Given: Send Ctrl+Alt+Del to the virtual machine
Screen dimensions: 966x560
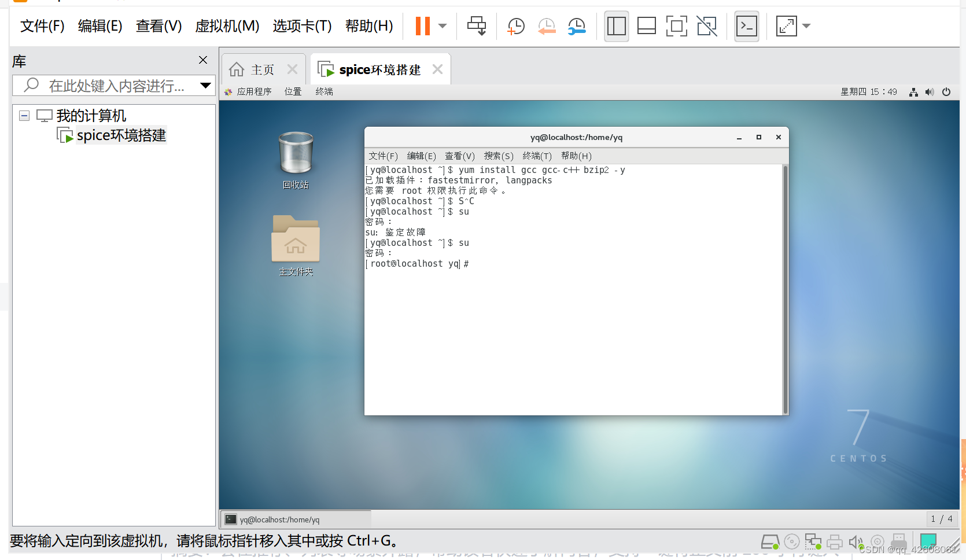Looking at the screenshot, I should click(x=476, y=26).
